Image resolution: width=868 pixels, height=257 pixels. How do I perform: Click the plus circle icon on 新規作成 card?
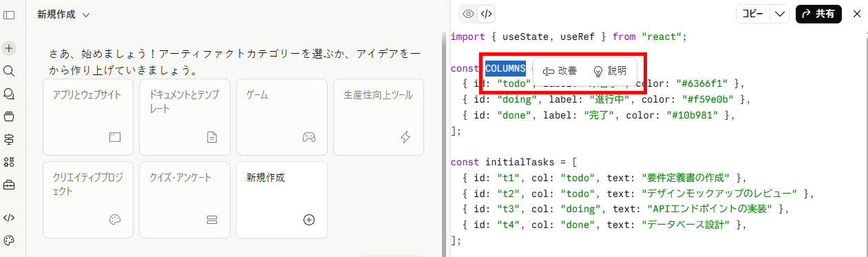(309, 220)
